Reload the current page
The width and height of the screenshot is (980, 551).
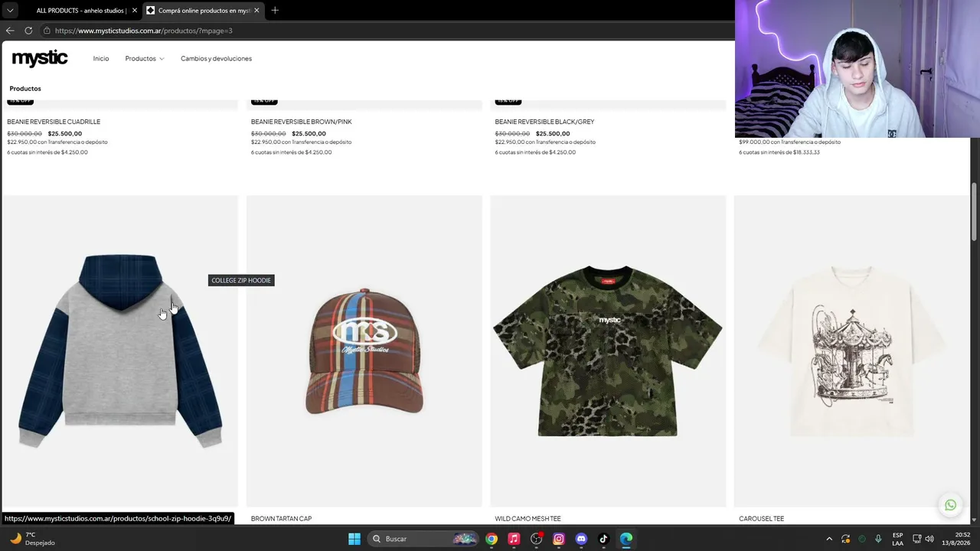click(28, 31)
